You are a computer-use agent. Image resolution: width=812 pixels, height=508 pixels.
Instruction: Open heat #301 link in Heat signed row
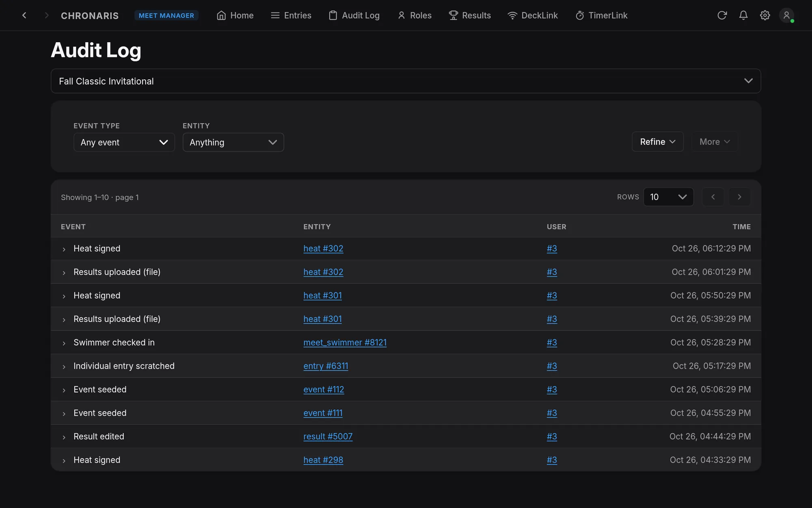pos(322,295)
